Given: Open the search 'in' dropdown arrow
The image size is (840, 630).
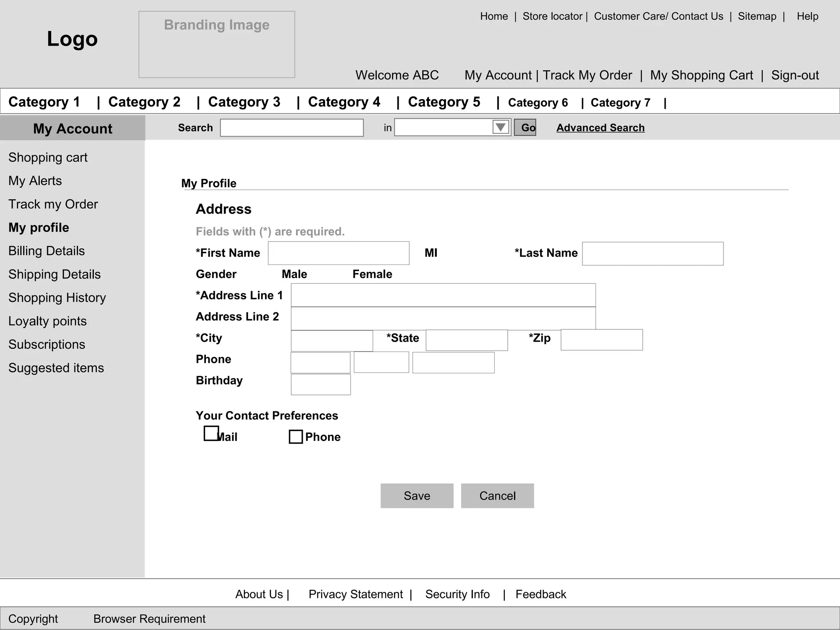Looking at the screenshot, I should (500, 127).
